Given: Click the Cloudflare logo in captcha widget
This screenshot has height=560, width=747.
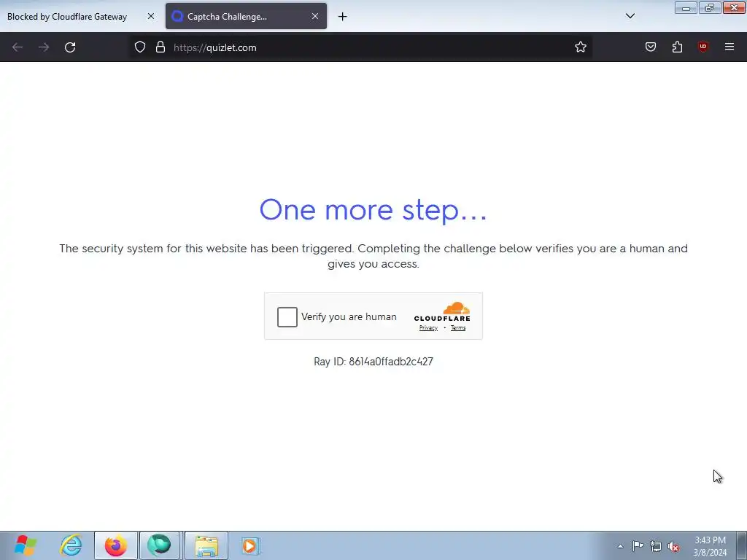Looking at the screenshot, I should (x=442, y=311).
